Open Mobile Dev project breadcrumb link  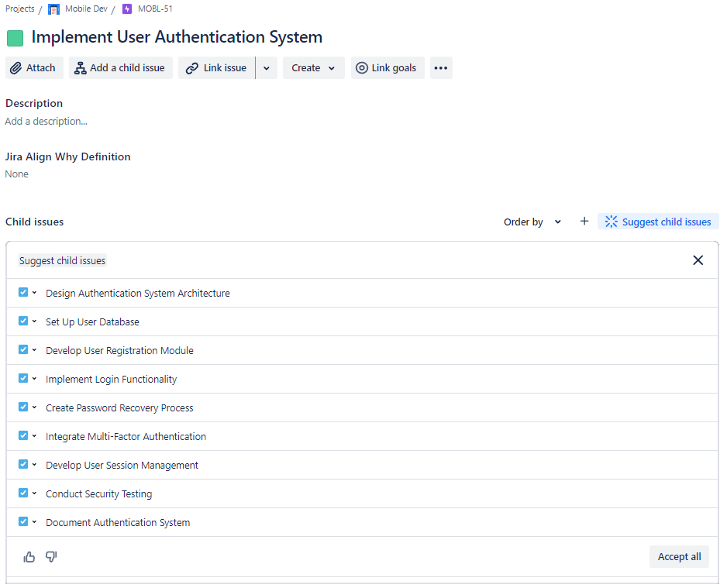(x=85, y=9)
